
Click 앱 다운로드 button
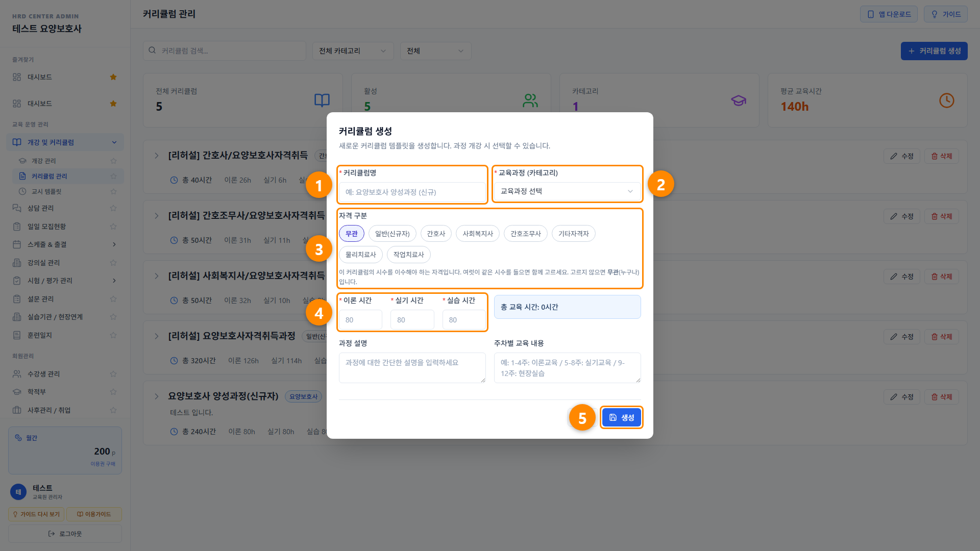[889, 14]
